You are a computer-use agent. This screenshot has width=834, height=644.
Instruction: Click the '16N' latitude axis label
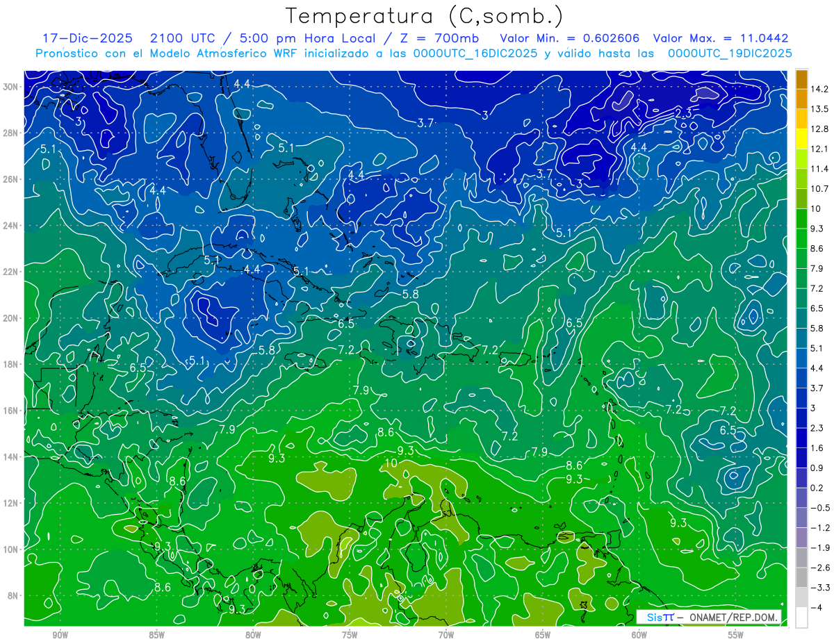[x=11, y=411]
